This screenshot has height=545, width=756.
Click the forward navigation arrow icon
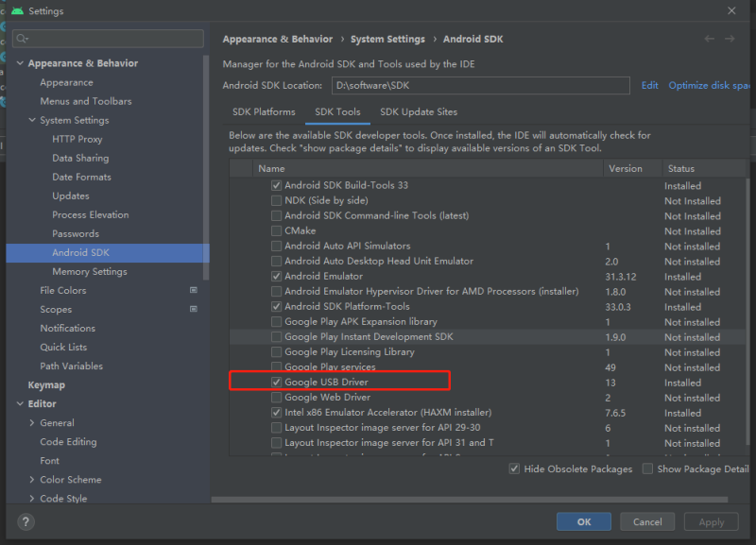[730, 39]
